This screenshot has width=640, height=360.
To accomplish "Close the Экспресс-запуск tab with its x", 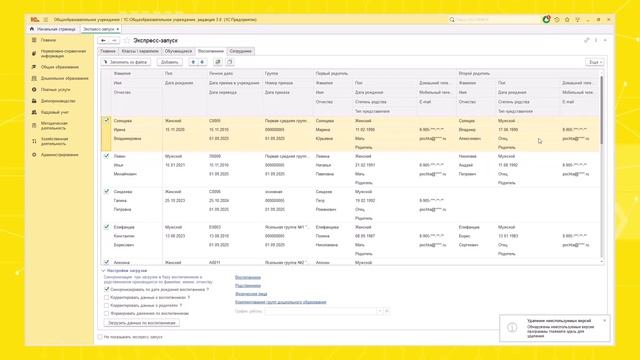I will (118, 29).
